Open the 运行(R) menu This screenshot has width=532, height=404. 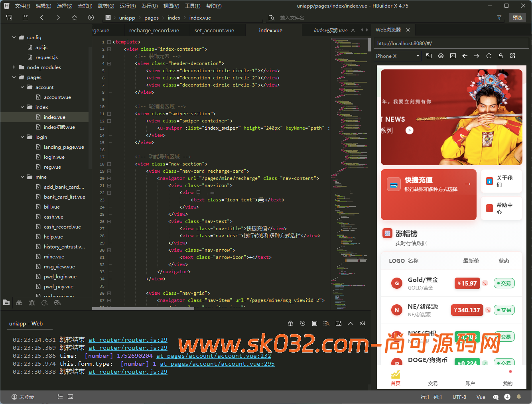(128, 6)
